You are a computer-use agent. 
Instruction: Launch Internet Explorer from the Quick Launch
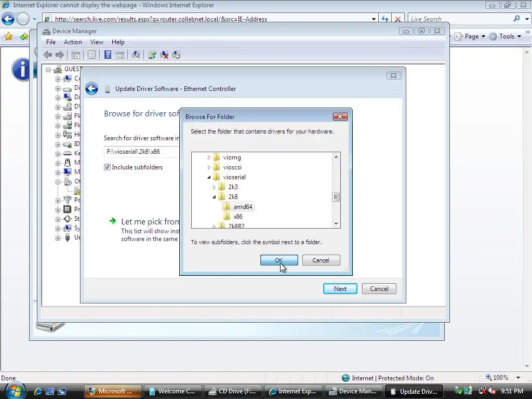pyautogui.click(x=37, y=391)
